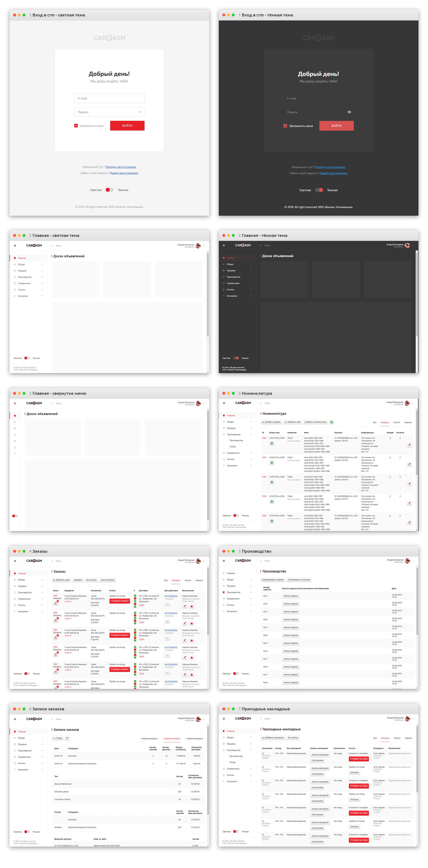Click search magnifier icon in Номенклатура window
Image resolution: width=428 pixels, height=868 pixels.
(x=261, y=403)
